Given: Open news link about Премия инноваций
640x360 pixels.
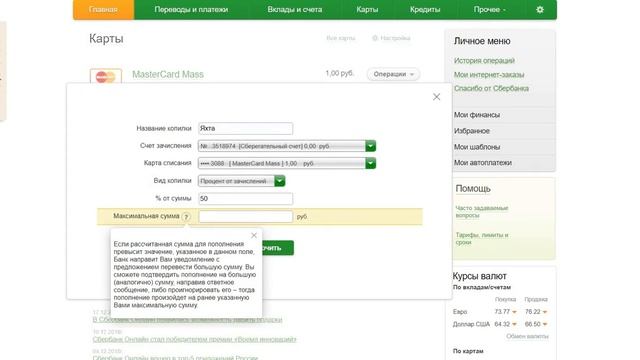Looking at the screenshot, I should [194, 339].
